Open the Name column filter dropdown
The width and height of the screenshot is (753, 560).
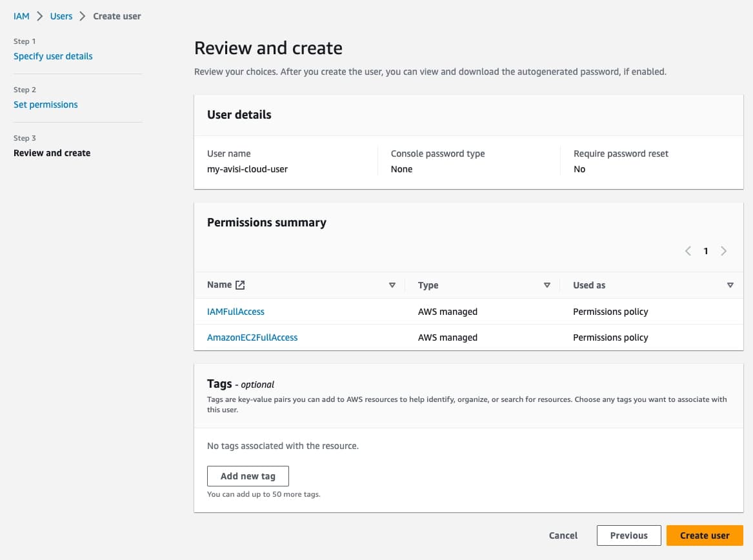coord(392,285)
